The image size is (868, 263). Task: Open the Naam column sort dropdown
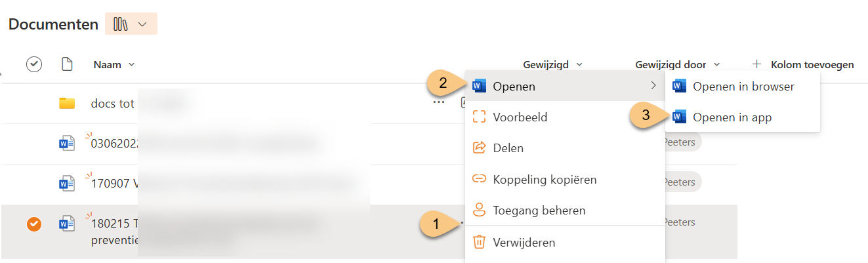131,64
